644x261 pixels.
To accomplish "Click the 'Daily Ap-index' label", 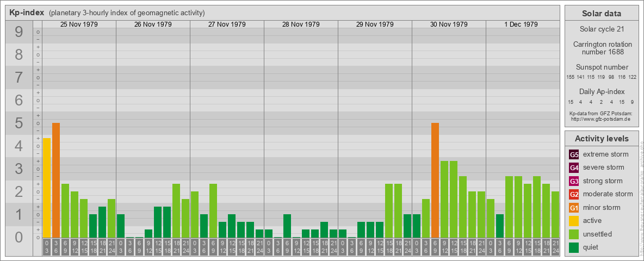I will [x=602, y=91].
